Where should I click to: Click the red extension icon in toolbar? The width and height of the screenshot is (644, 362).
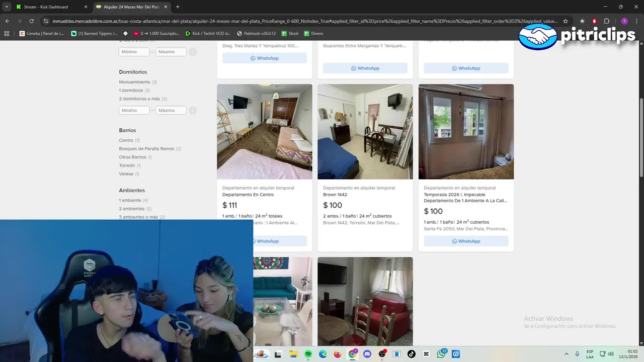coord(594,21)
